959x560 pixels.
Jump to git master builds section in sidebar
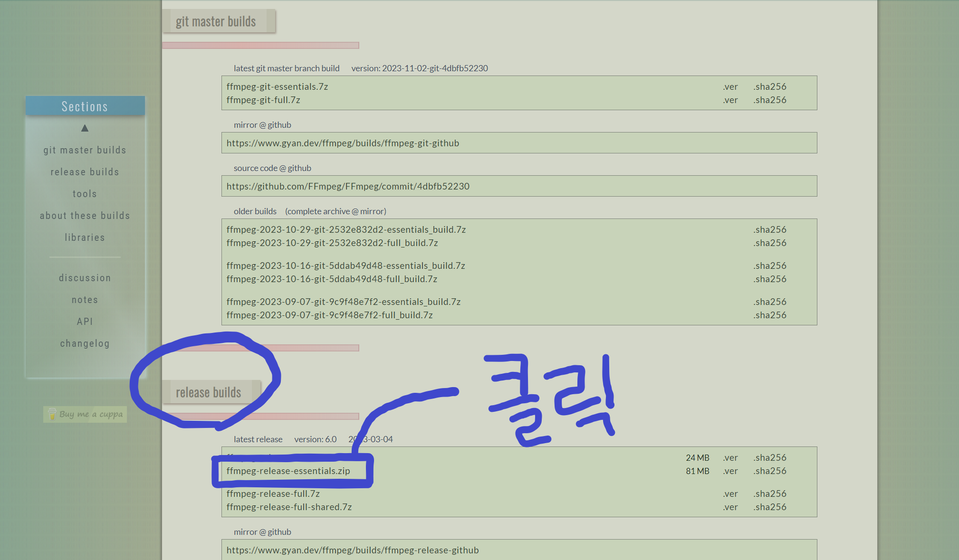[x=85, y=150]
